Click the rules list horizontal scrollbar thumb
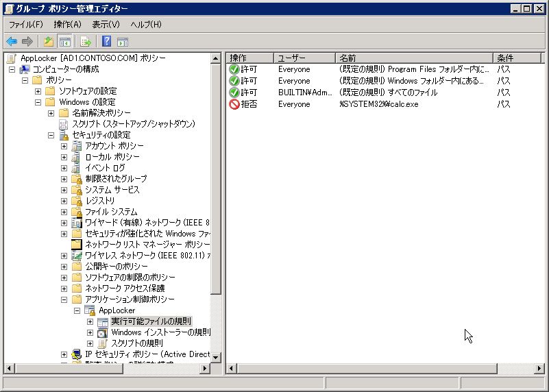 pos(367,368)
